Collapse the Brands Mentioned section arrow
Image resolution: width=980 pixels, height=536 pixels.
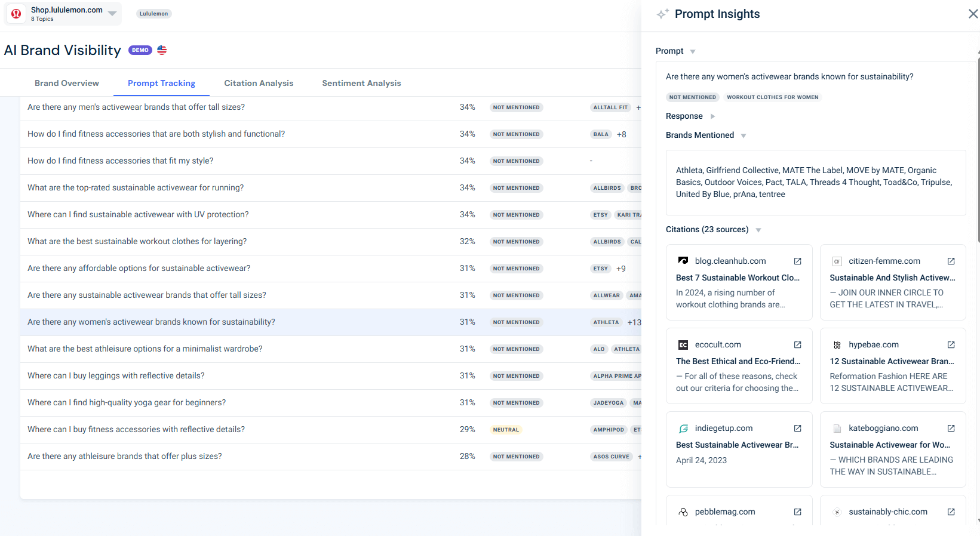(x=744, y=135)
